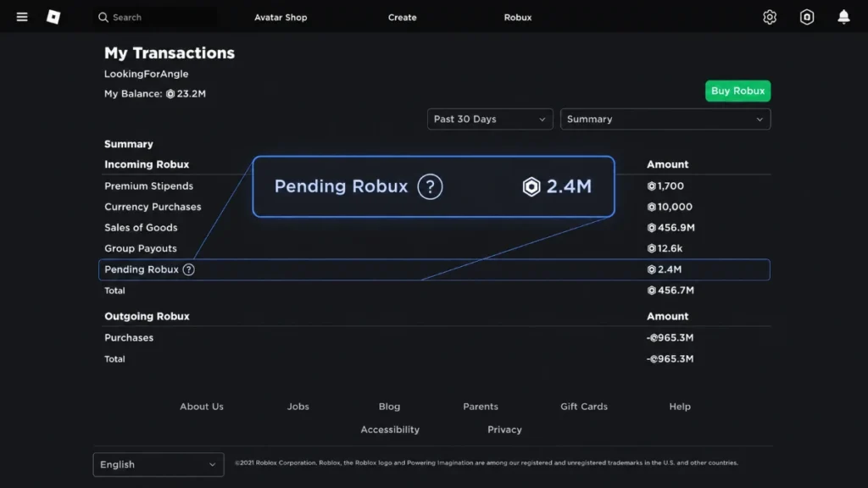Expand the Past 30 Days dropdown
Screen dimensions: 868x488
pyautogui.click(x=490, y=119)
